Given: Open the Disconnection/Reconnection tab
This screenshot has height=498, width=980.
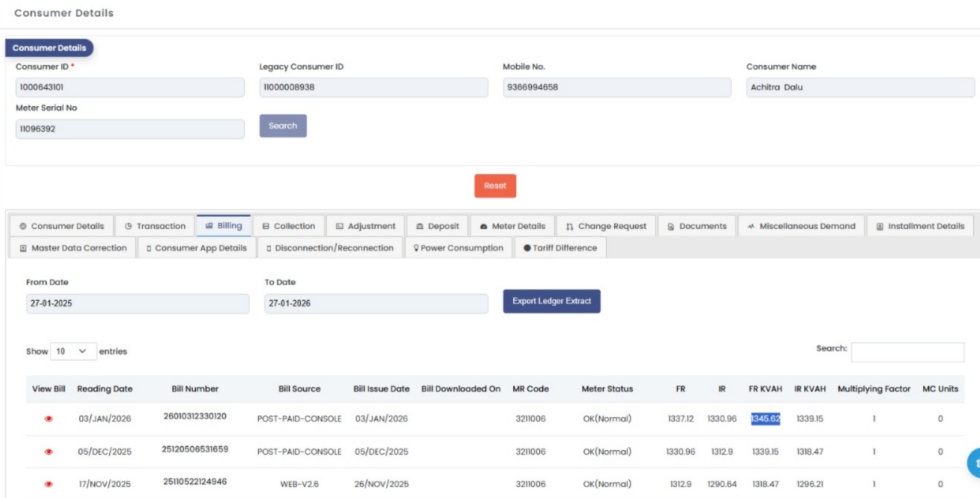Looking at the screenshot, I should [330, 248].
